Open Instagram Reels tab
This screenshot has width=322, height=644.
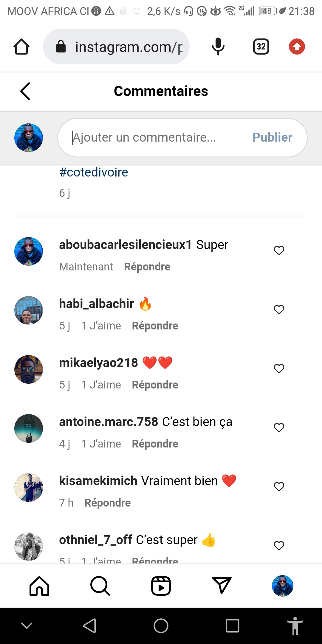161,586
